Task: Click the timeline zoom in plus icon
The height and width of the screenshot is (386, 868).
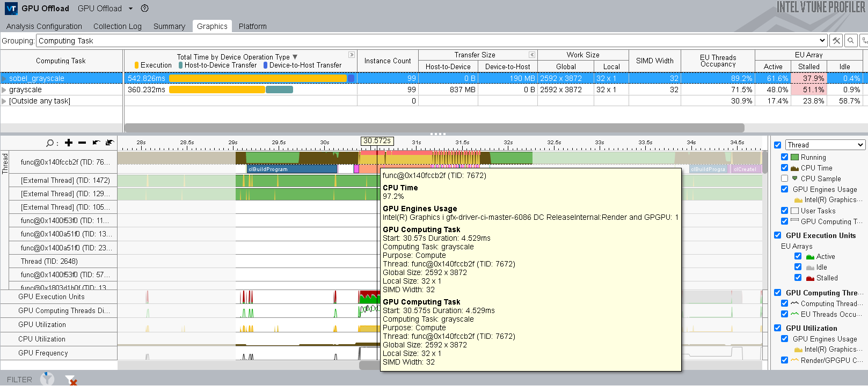Action: click(x=69, y=143)
